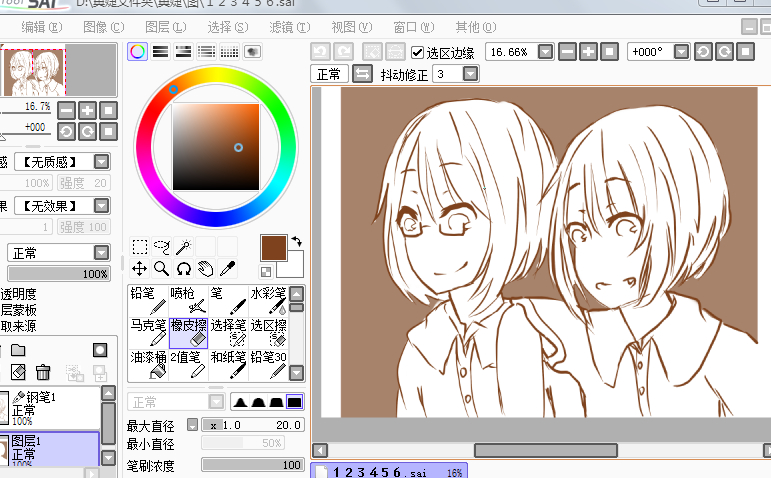Viewport: 771px width, 478px height.
Task: Toggle the 选区边缘 checkbox
Action: (x=417, y=52)
